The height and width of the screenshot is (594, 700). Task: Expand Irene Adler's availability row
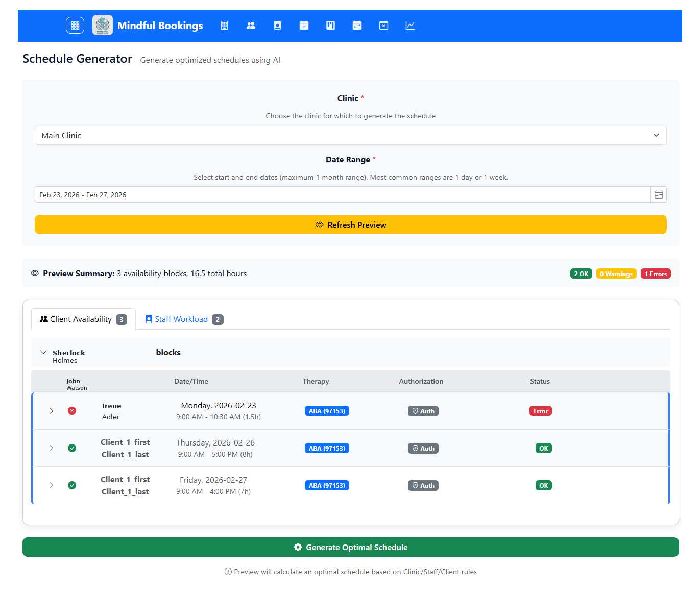pyautogui.click(x=51, y=410)
